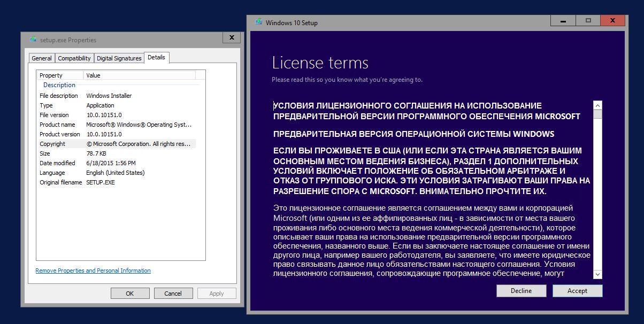Click the License terms heading
The image size is (644, 324).
click(x=320, y=63)
